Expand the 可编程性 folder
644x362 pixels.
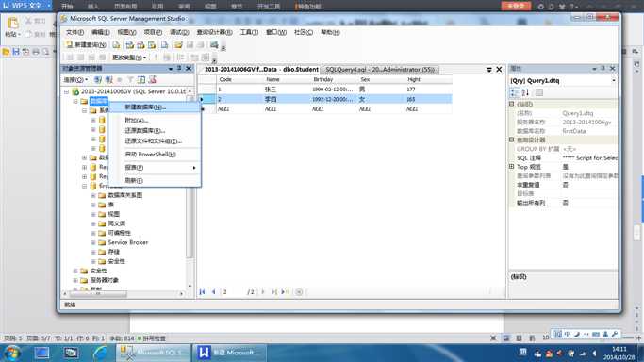93,233
